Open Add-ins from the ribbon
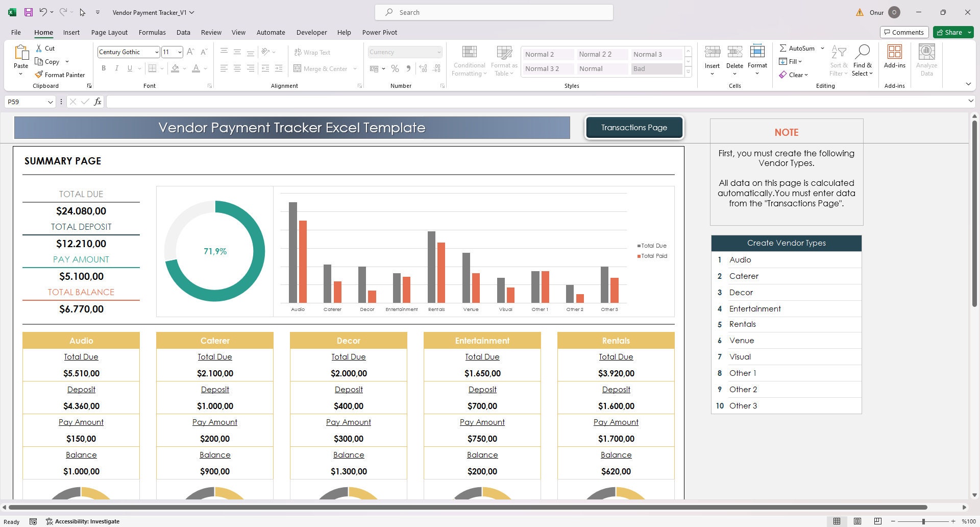 tap(894, 56)
